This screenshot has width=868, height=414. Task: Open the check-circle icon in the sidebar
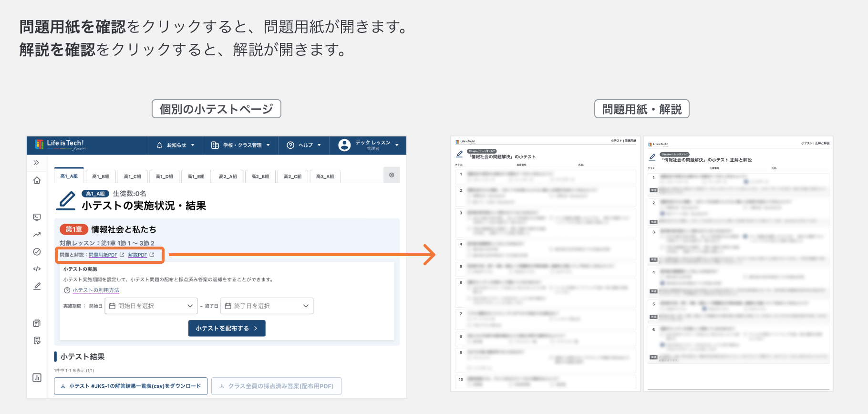[x=37, y=252]
